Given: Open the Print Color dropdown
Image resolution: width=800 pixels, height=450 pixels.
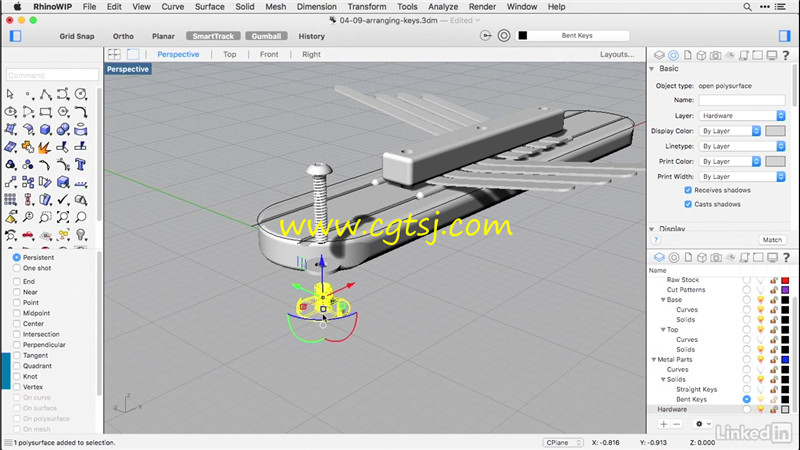Looking at the screenshot, I should (730, 161).
